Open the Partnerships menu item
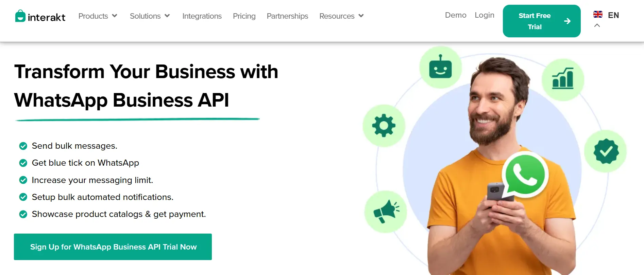 pyautogui.click(x=287, y=16)
